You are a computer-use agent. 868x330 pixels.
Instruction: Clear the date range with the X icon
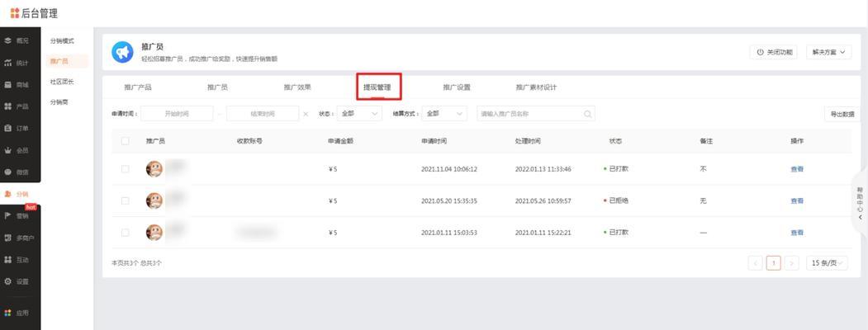306,114
